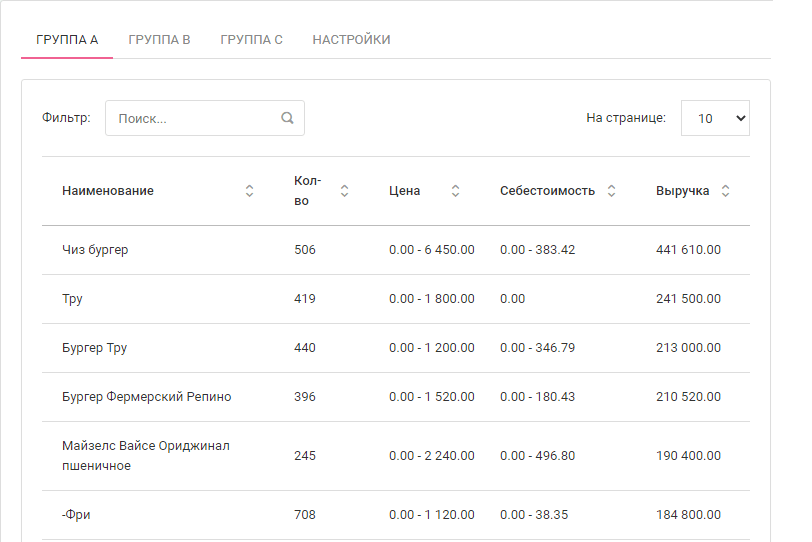Click the Бургер Тру row name
Viewport: 812px width, 542px height.
tap(94, 348)
